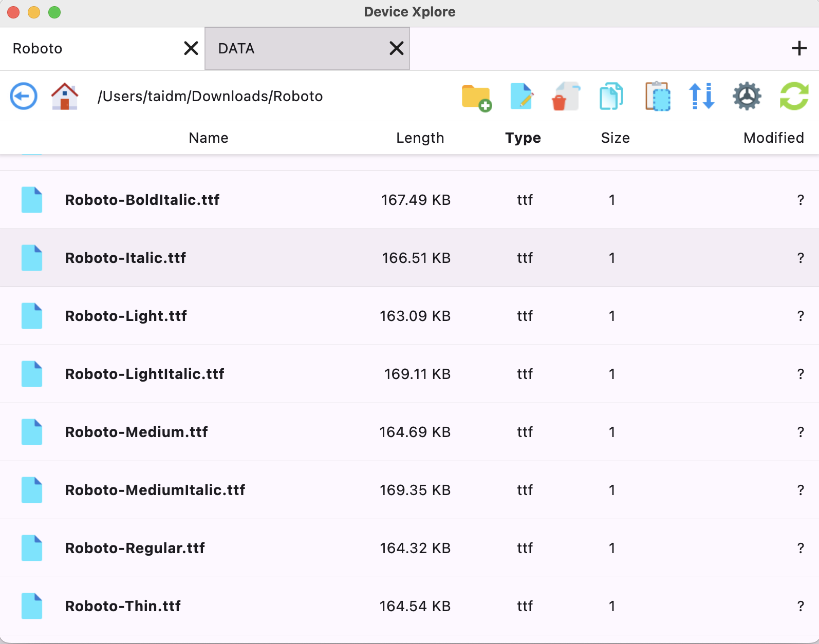
Task: Click file icon of Roboto-Italic.ttf
Action: [x=31, y=258]
